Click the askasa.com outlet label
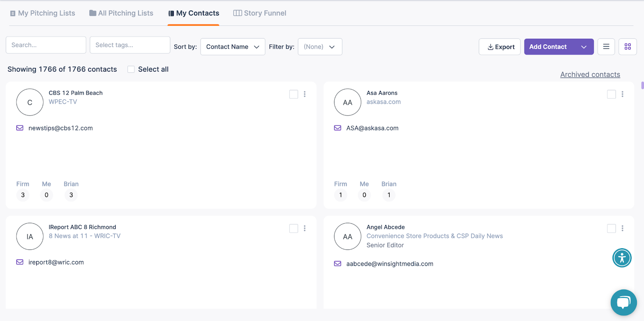Screen dimensions: 644x321 click(384, 102)
